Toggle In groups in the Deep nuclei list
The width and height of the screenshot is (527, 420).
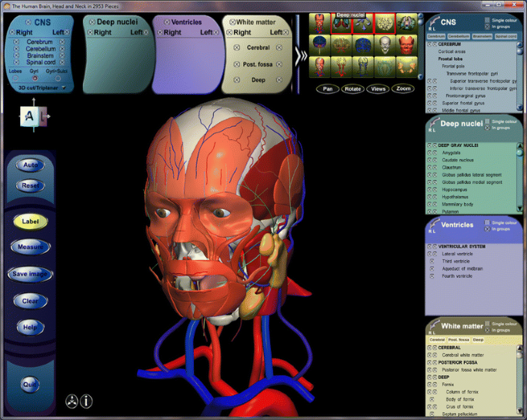(487, 128)
